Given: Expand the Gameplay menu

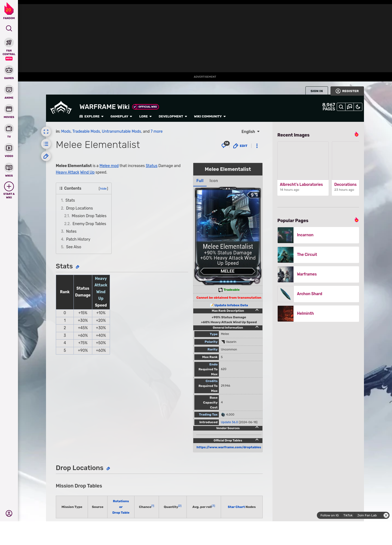Looking at the screenshot, I should [121, 116].
